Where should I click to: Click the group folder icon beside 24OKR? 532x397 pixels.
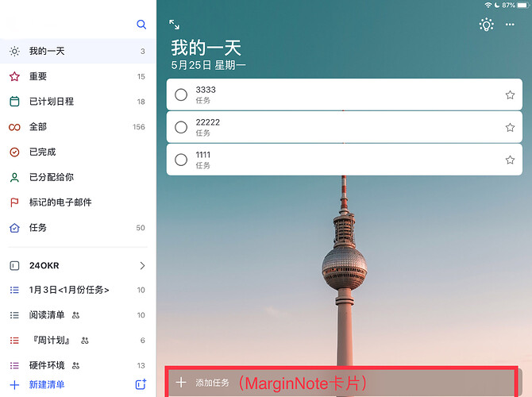click(14, 266)
